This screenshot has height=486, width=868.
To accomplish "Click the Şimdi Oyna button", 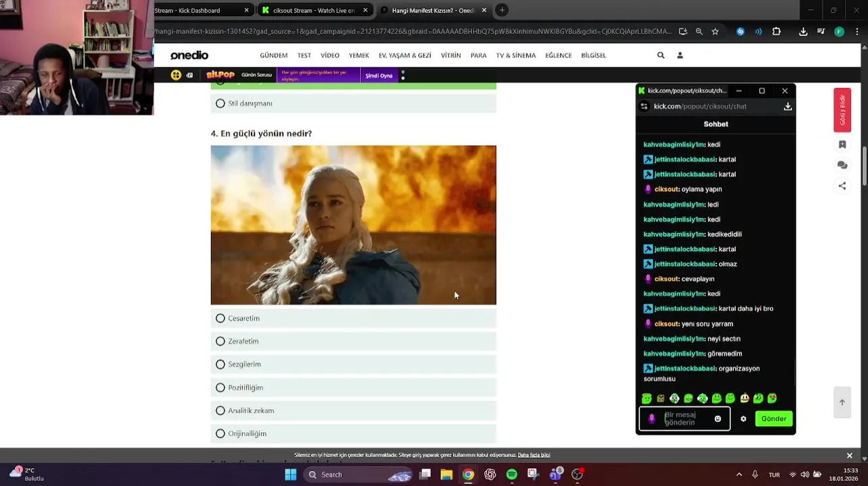I will click(x=379, y=76).
